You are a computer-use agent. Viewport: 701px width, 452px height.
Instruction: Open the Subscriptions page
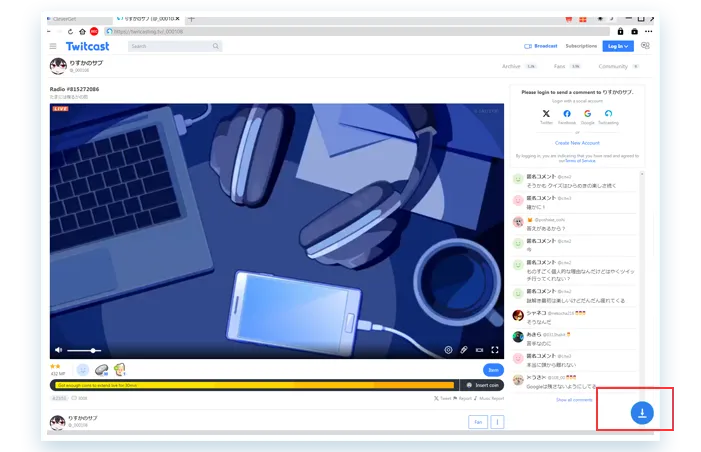pos(581,46)
